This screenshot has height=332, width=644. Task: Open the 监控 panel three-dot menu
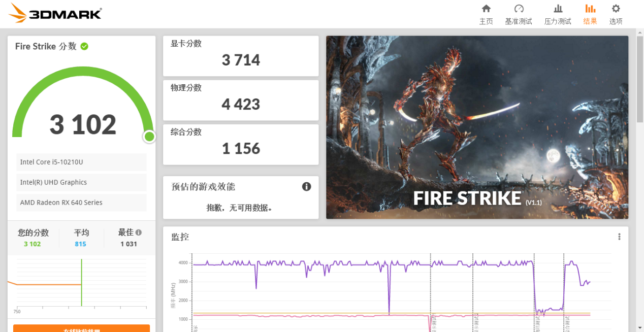tap(619, 237)
